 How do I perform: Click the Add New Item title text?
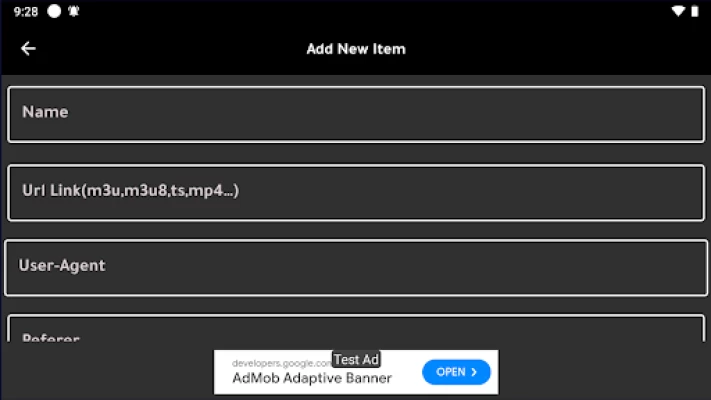[356, 49]
